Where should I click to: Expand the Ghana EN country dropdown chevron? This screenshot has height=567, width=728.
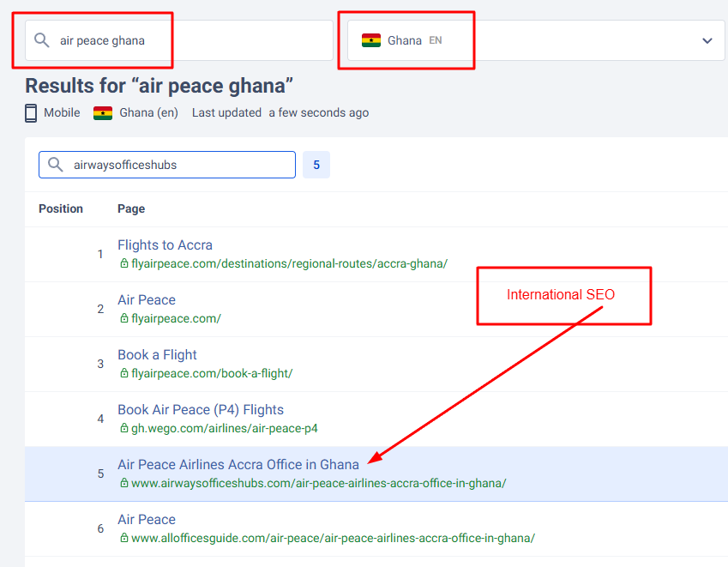point(707,41)
